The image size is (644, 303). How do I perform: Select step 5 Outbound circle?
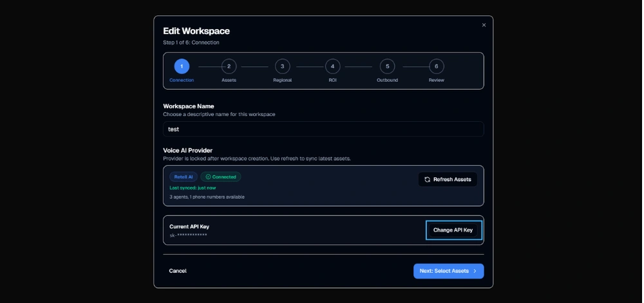(387, 66)
